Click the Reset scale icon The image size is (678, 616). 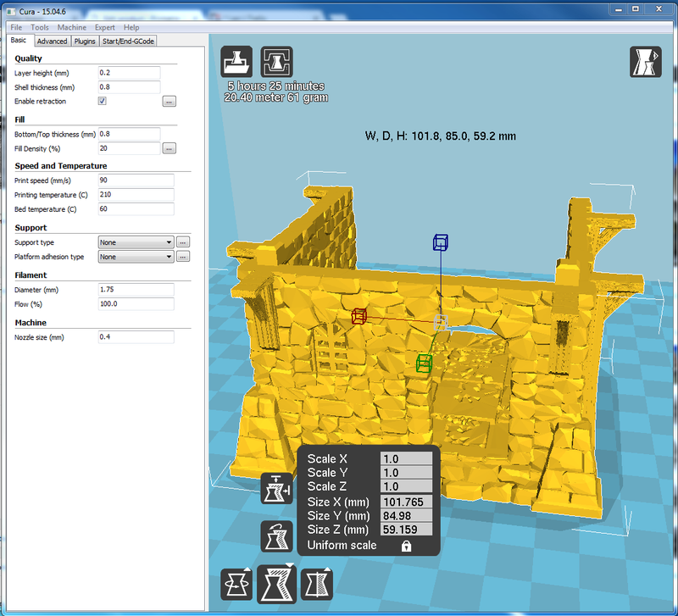tap(277, 536)
